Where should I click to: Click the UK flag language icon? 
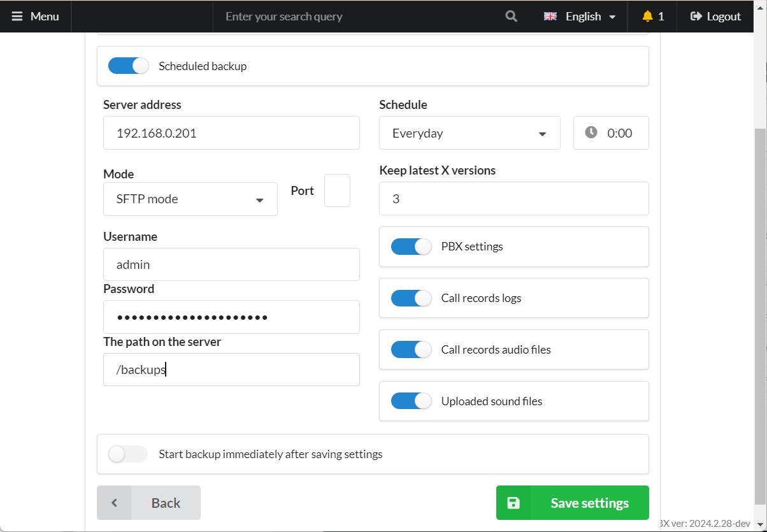point(550,17)
